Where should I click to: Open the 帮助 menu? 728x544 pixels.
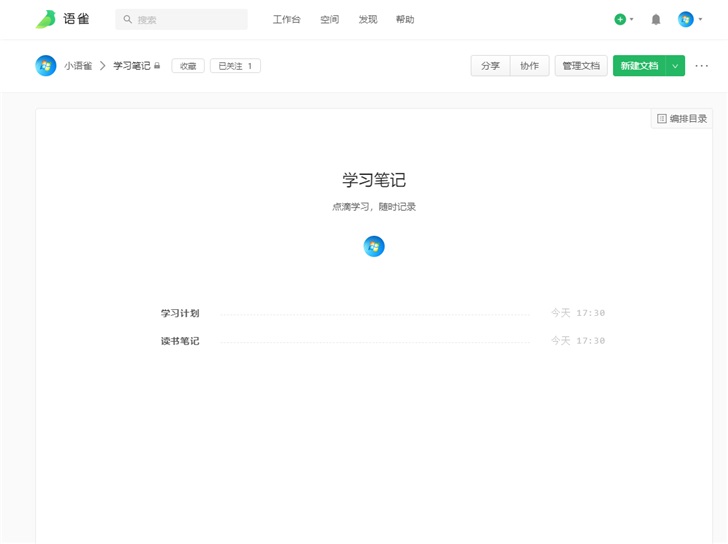(x=405, y=19)
